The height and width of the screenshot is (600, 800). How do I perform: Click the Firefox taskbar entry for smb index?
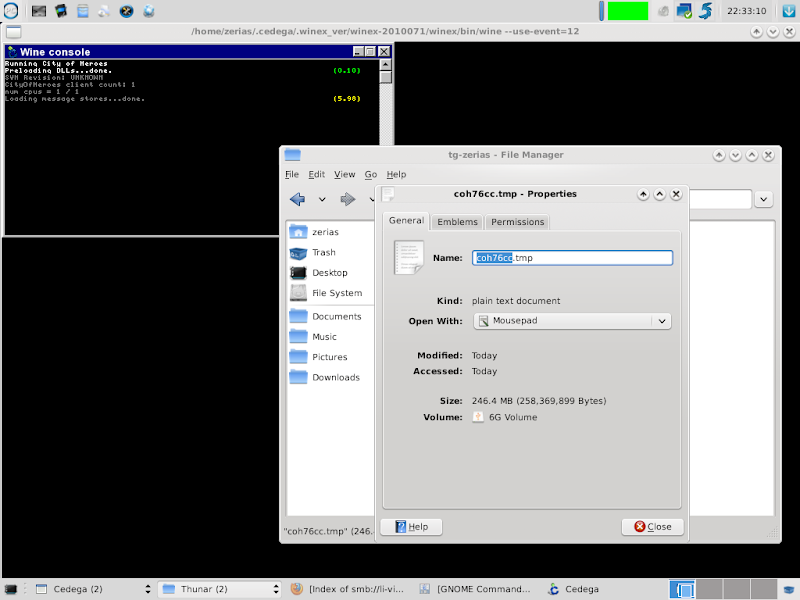click(350, 589)
